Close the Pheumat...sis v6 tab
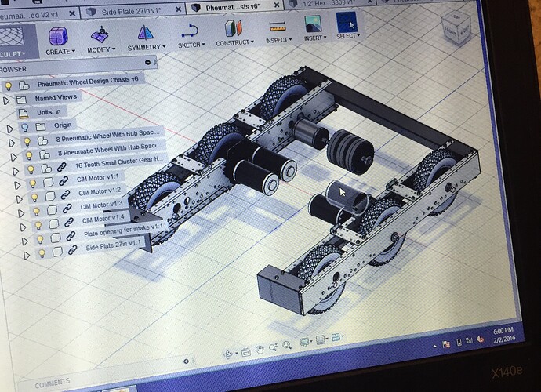The image size is (541, 392). (277, 5)
